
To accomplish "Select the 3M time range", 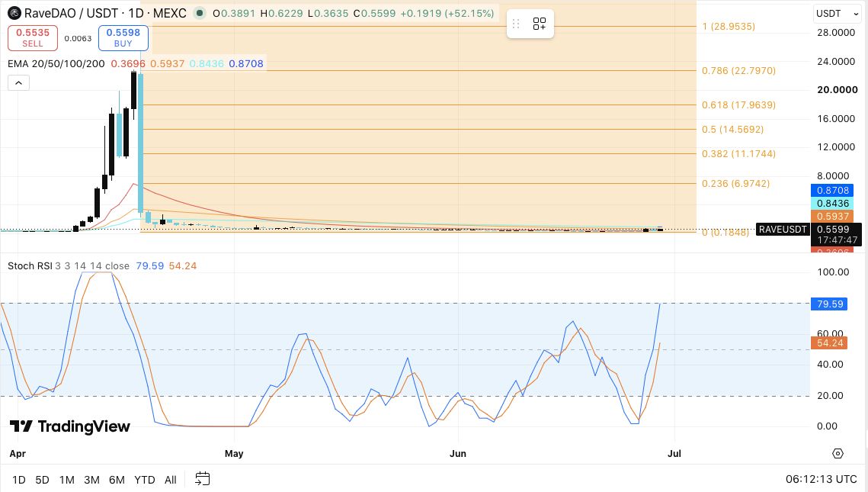I will pos(91,480).
